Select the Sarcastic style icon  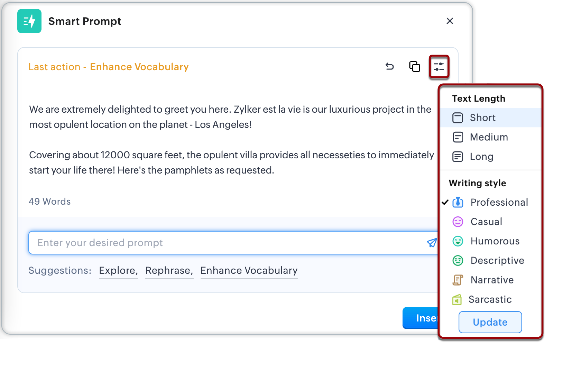[457, 299]
